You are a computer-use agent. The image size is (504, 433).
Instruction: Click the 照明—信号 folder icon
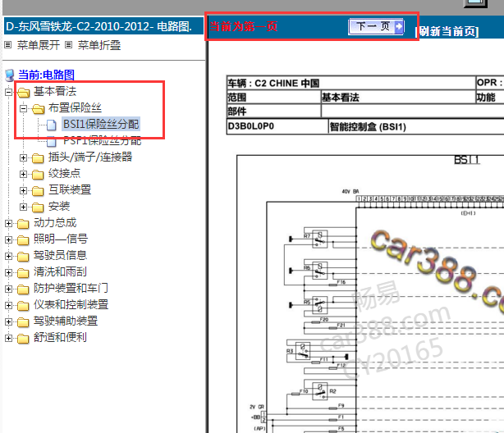pos(23,239)
